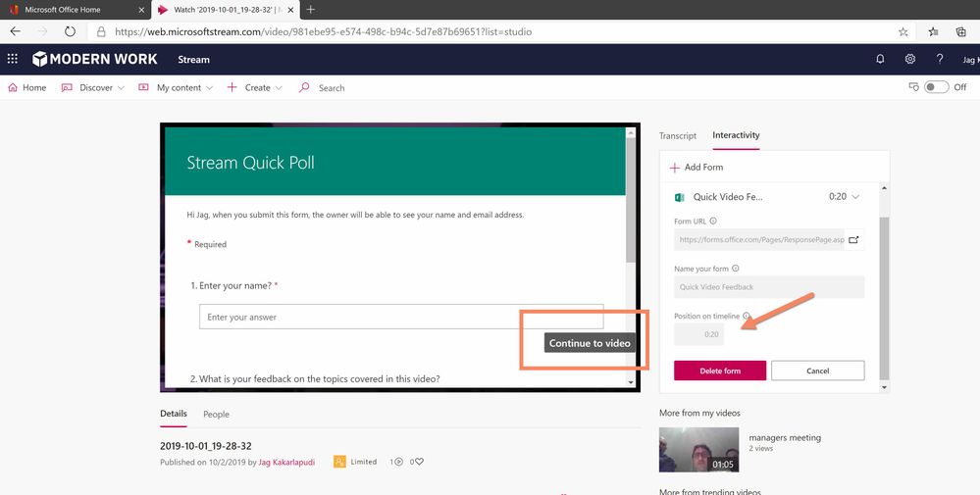Click the lock icon in address bar
980x495 pixels.
[101, 31]
